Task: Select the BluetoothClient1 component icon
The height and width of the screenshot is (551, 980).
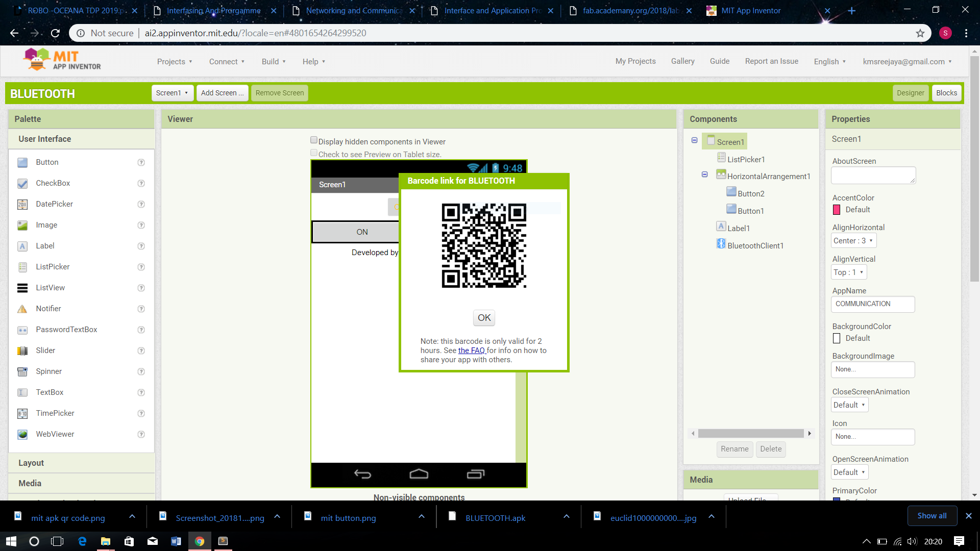Action: point(721,244)
